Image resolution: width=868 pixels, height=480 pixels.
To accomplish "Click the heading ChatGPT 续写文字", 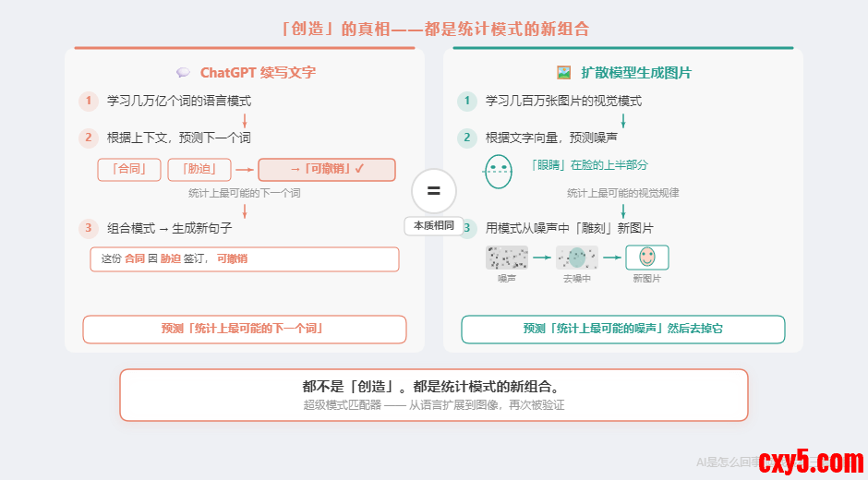I will (258, 73).
